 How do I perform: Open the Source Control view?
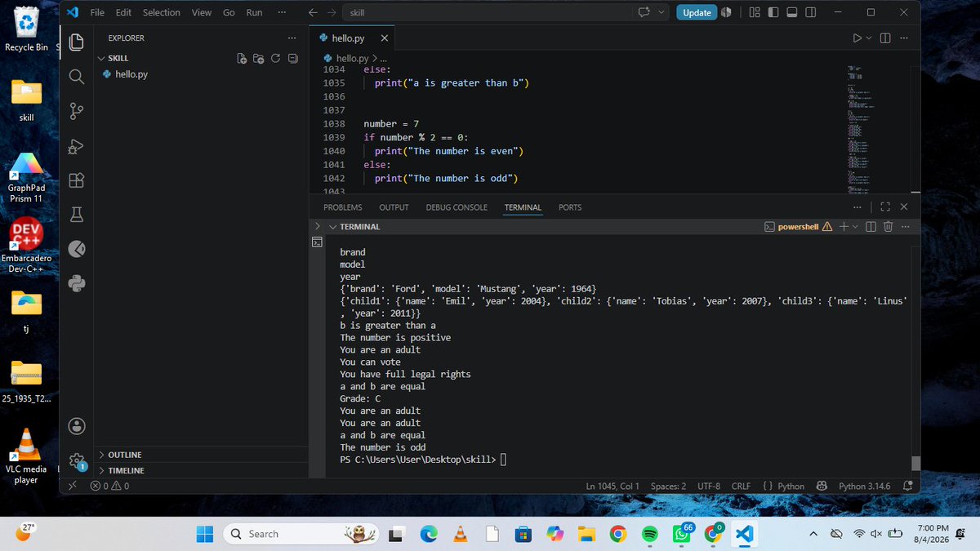point(77,111)
